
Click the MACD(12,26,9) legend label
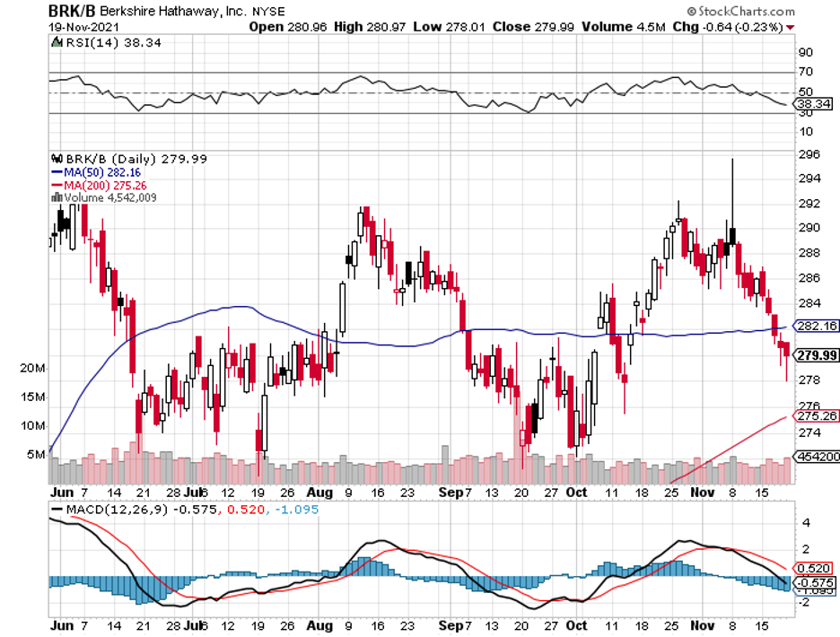pos(117,509)
